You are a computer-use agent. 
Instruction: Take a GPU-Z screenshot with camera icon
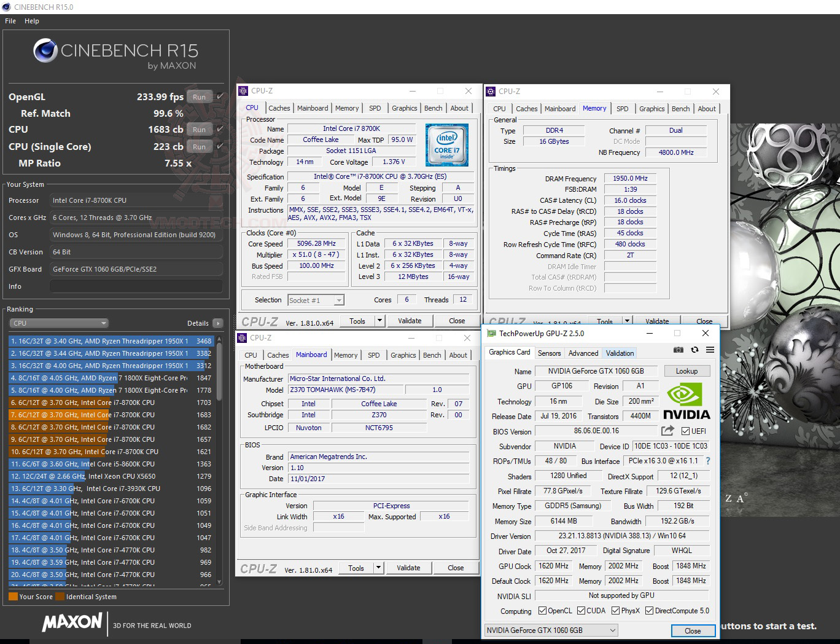pyautogui.click(x=678, y=350)
